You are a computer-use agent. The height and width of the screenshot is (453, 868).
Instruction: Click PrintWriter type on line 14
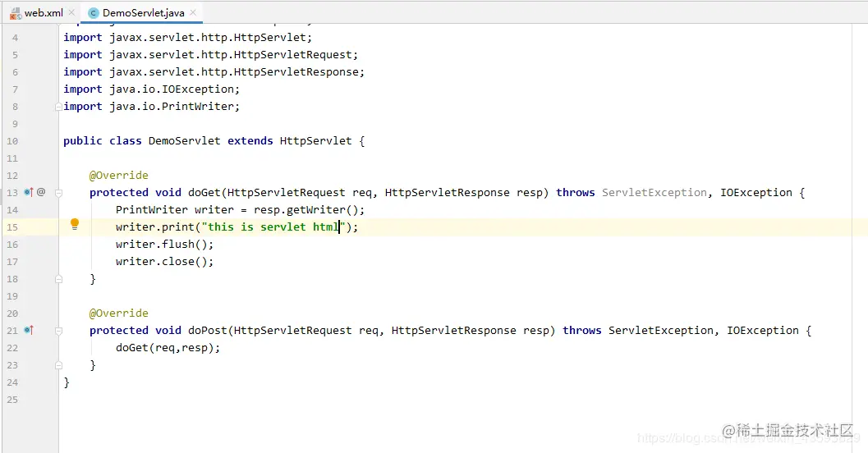152,209
